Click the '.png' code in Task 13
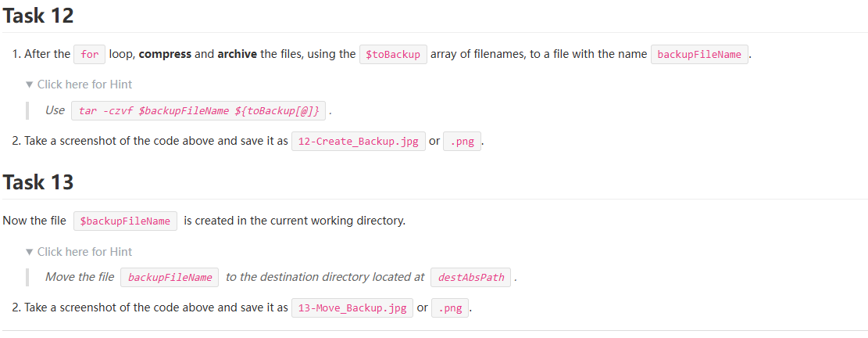 pos(449,308)
